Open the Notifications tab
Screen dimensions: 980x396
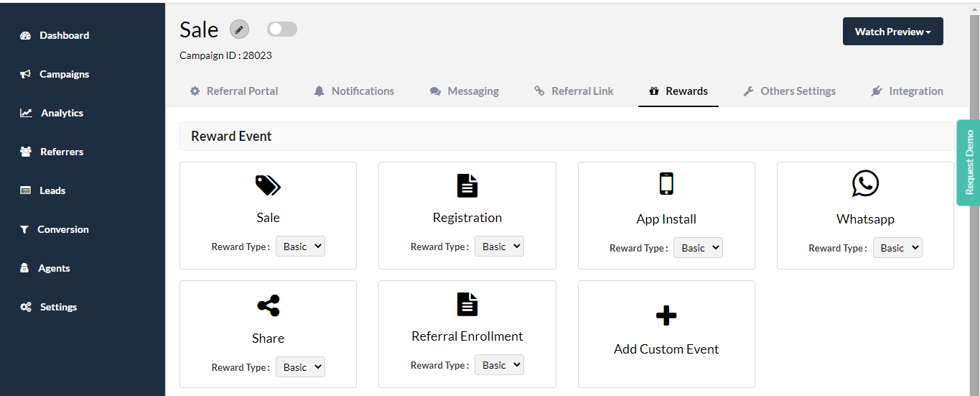pyautogui.click(x=354, y=91)
